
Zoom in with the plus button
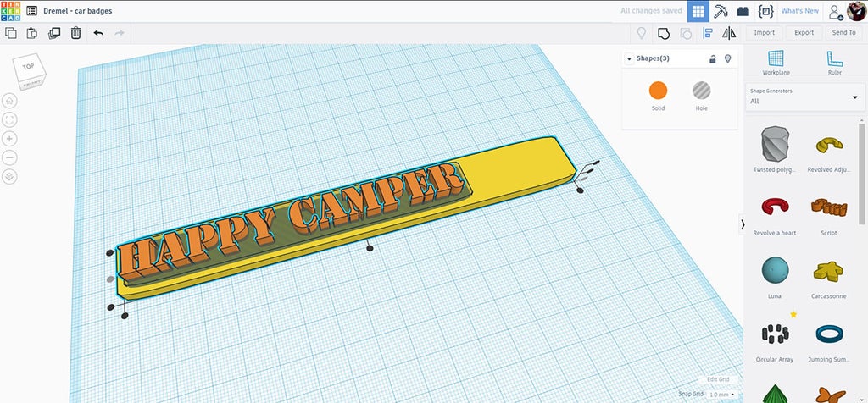(x=9, y=139)
